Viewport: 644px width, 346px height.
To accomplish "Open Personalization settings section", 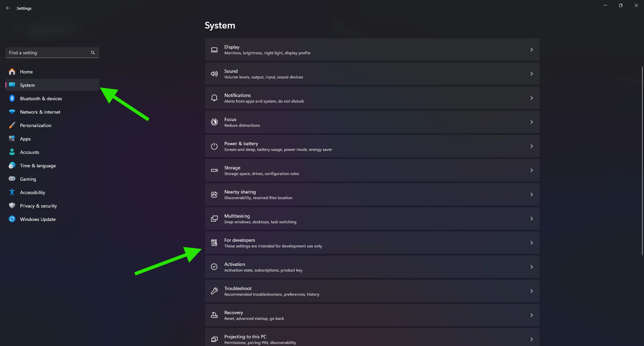I will click(x=52, y=125).
